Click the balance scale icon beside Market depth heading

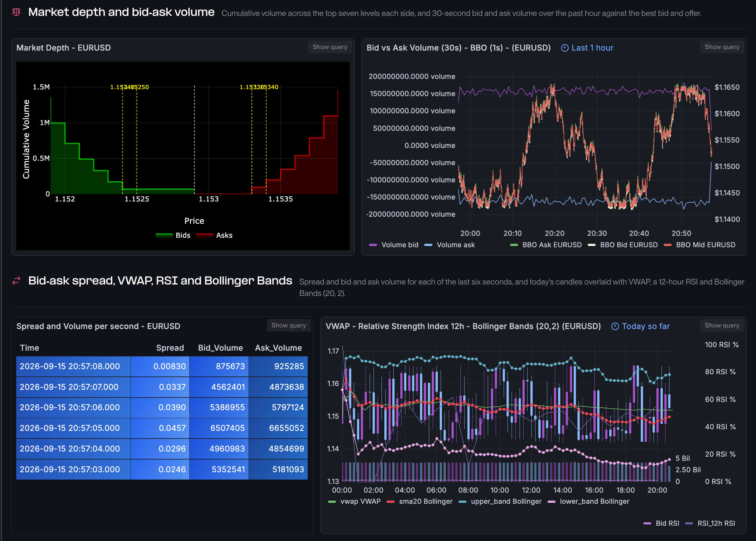tap(16, 12)
